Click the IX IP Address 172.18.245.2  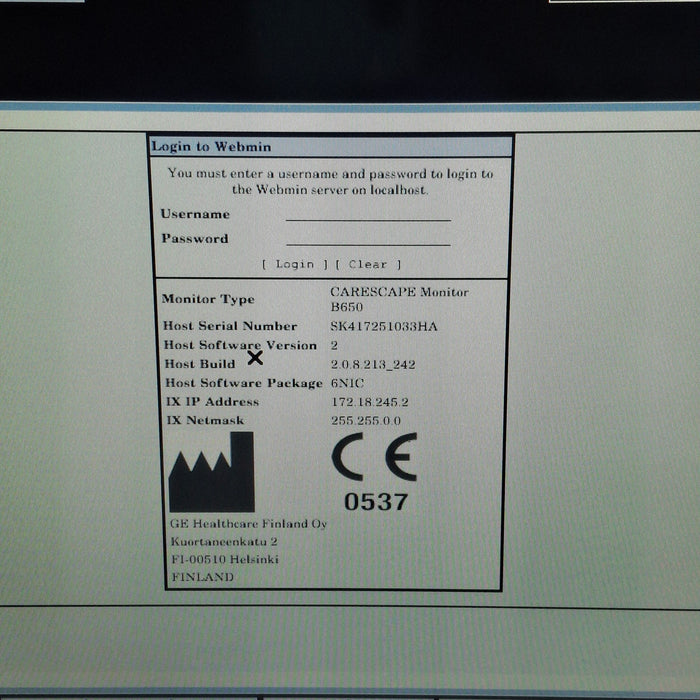pyautogui.click(x=369, y=402)
